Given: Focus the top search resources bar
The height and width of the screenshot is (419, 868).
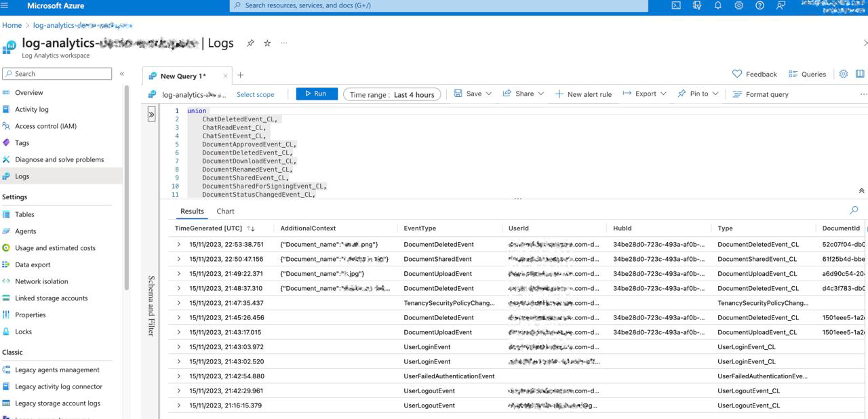Looking at the screenshot, I should (x=439, y=5).
